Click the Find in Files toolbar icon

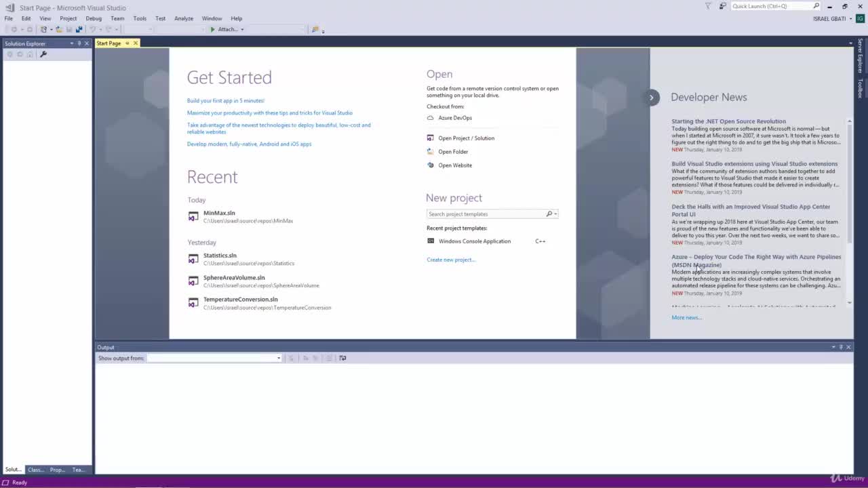315,29
